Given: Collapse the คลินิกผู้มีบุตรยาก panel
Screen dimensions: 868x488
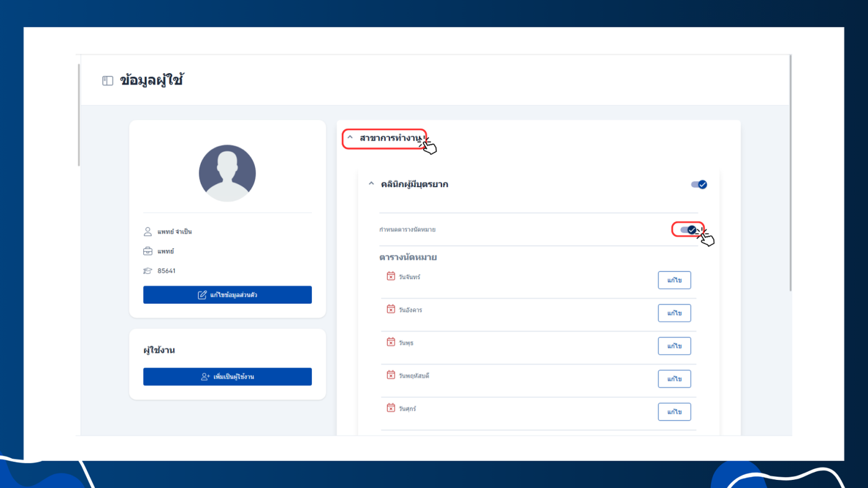Looking at the screenshot, I should point(371,184).
